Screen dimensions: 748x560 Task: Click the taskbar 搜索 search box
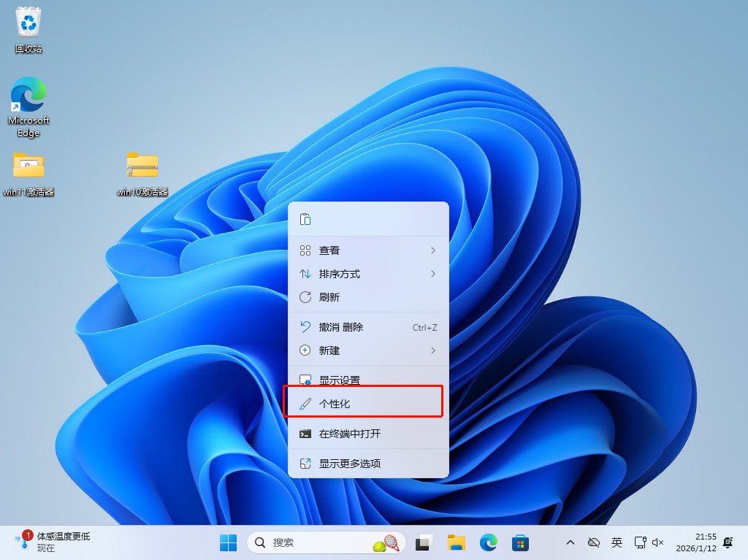[x=314, y=542]
